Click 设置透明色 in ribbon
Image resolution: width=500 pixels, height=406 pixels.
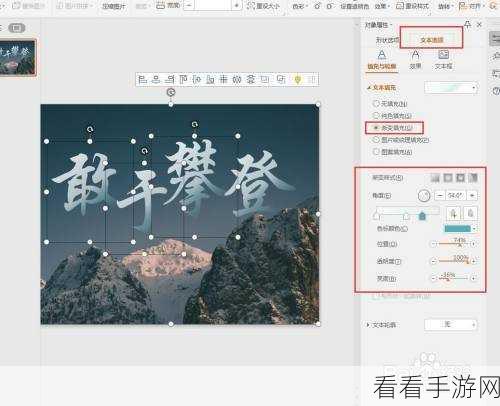point(355,6)
